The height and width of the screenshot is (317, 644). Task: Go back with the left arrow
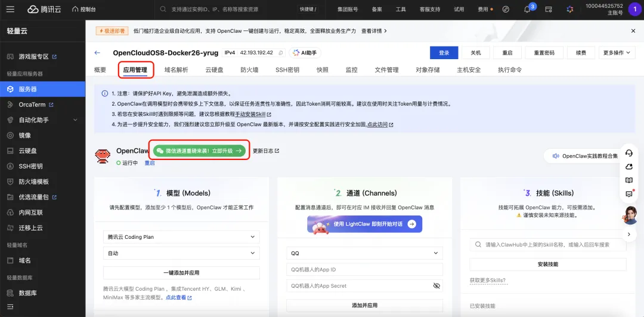coord(97,53)
